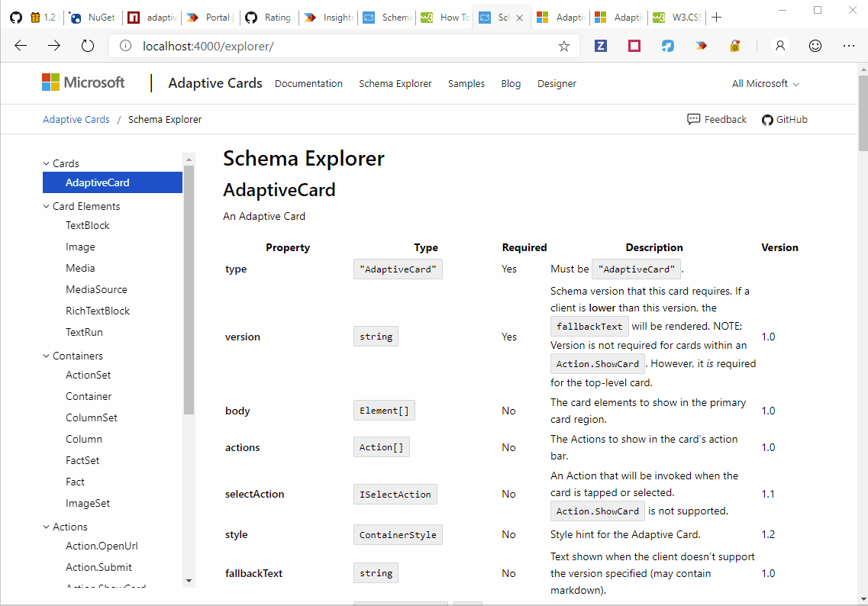Image resolution: width=868 pixels, height=606 pixels.
Task: Select Media in the sidebar
Action: point(80,268)
